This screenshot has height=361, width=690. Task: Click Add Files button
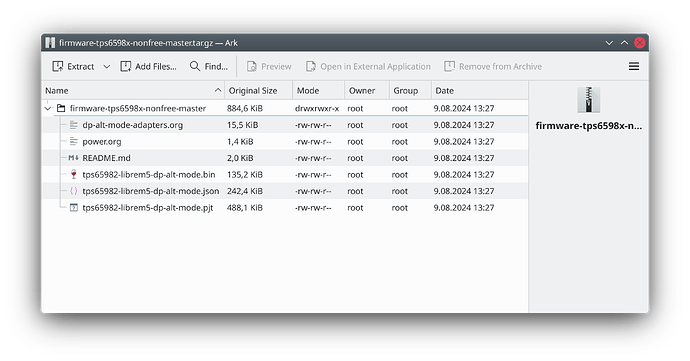pyautogui.click(x=148, y=66)
